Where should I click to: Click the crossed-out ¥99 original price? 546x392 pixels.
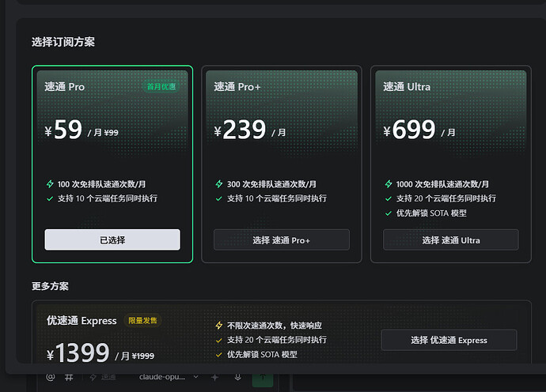click(x=111, y=133)
